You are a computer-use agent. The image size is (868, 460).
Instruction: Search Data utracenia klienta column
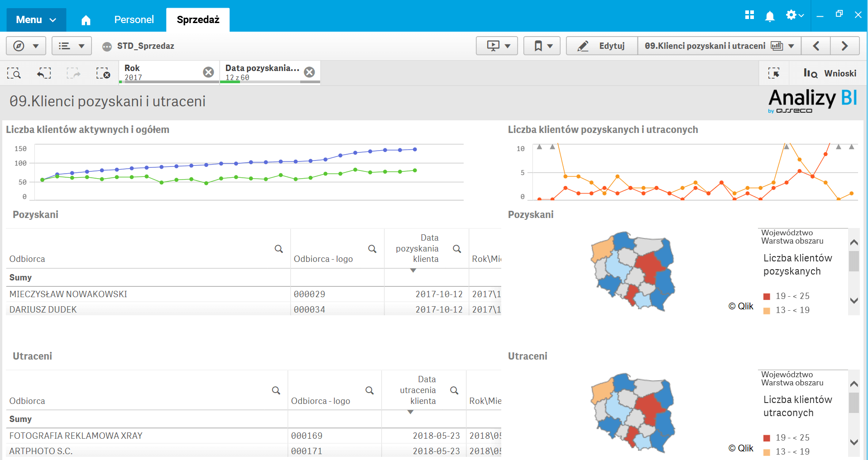click(x=454, y=390)
